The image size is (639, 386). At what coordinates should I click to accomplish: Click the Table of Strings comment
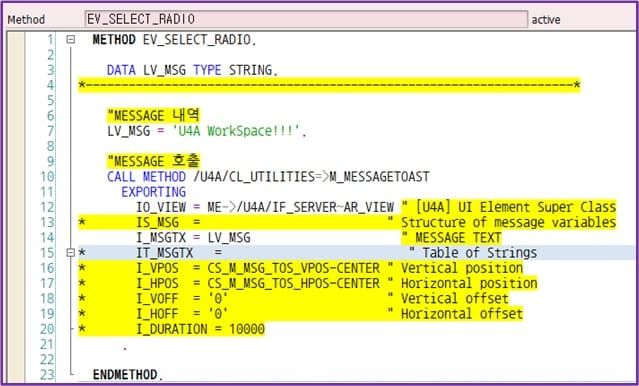473,253
